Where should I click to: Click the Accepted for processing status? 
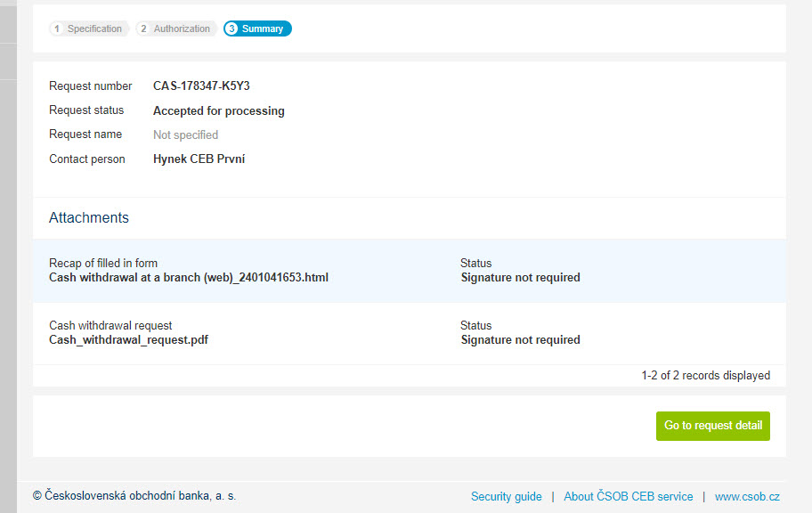pos(218,111)
